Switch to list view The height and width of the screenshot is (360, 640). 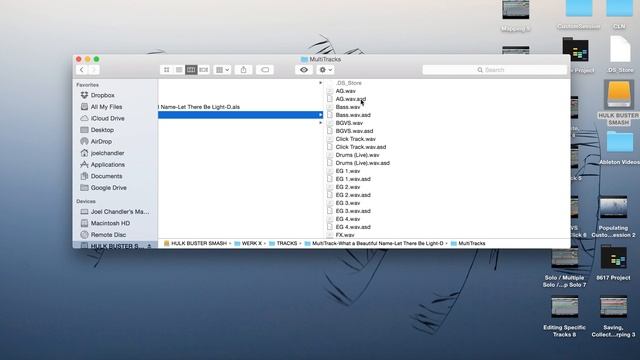[x=179, y=70]
